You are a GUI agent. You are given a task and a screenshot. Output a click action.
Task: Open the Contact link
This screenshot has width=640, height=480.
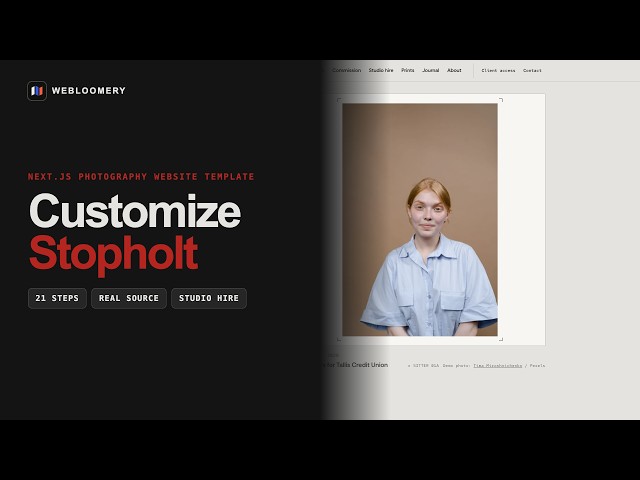(x=532, y=71)
